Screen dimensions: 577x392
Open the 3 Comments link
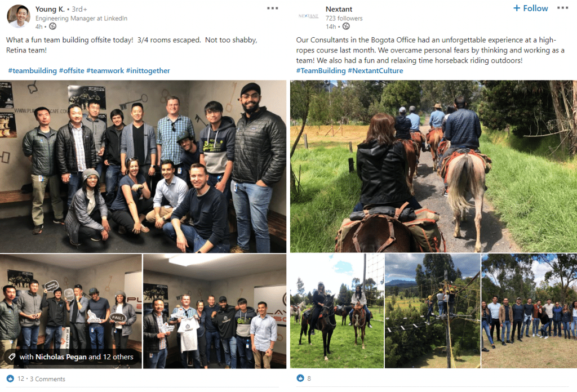47,378
